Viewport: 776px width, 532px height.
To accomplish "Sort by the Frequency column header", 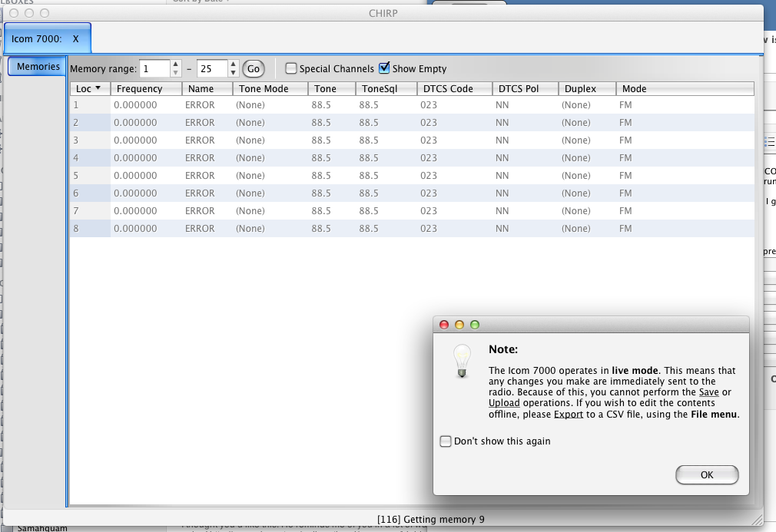I will [146, 88].
